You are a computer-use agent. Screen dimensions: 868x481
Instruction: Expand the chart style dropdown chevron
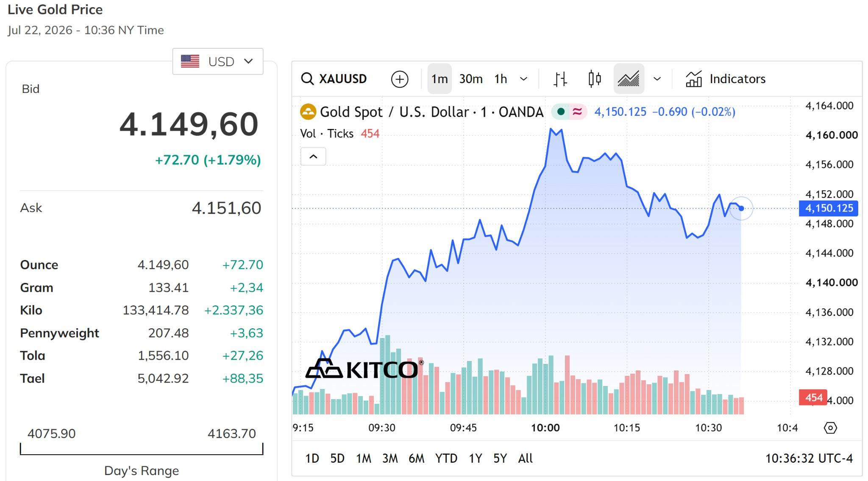coord(657,79)
